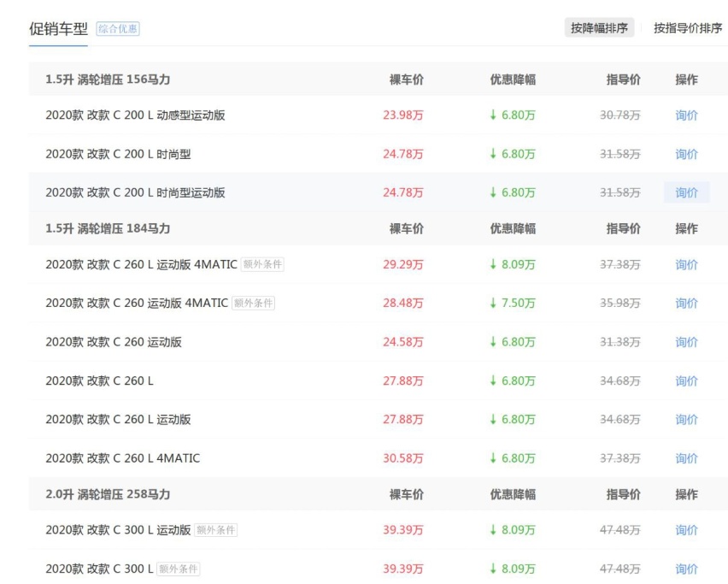Click 询价 in the plain C 260 L row
This screenshot has width=728, height=584.
point(686,381)
